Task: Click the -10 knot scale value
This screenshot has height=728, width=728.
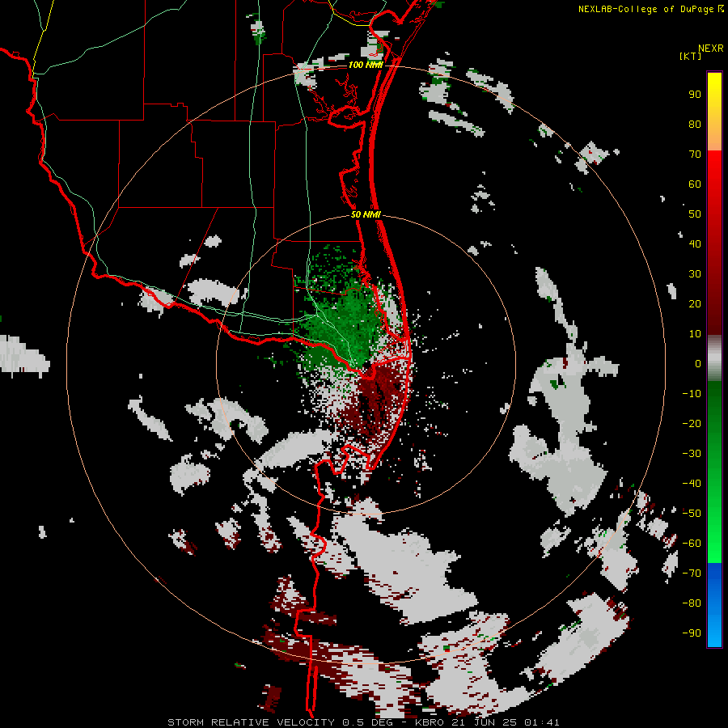Action: coord(692,394)
